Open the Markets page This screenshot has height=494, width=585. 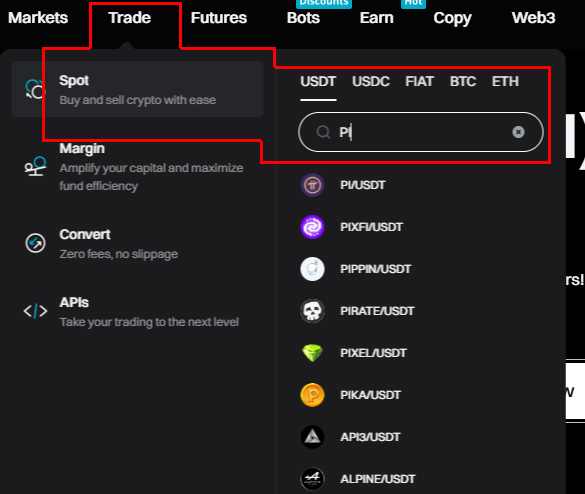[38, 18]
